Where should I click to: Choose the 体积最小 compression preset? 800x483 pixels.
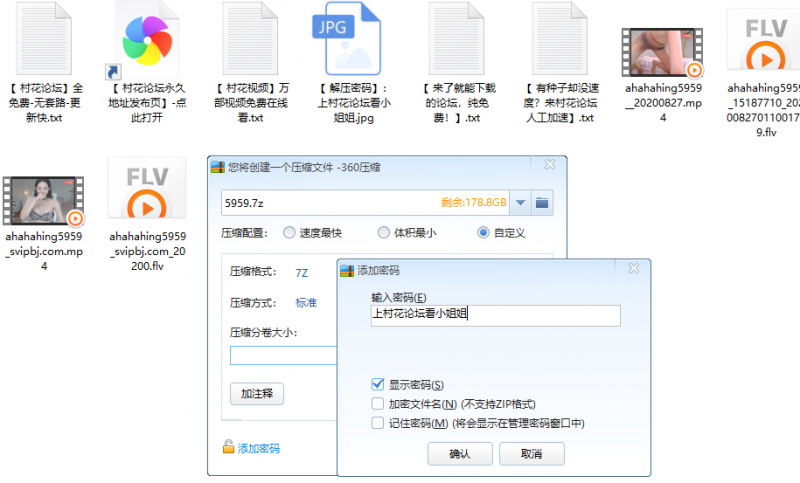[x=383, y=233]
